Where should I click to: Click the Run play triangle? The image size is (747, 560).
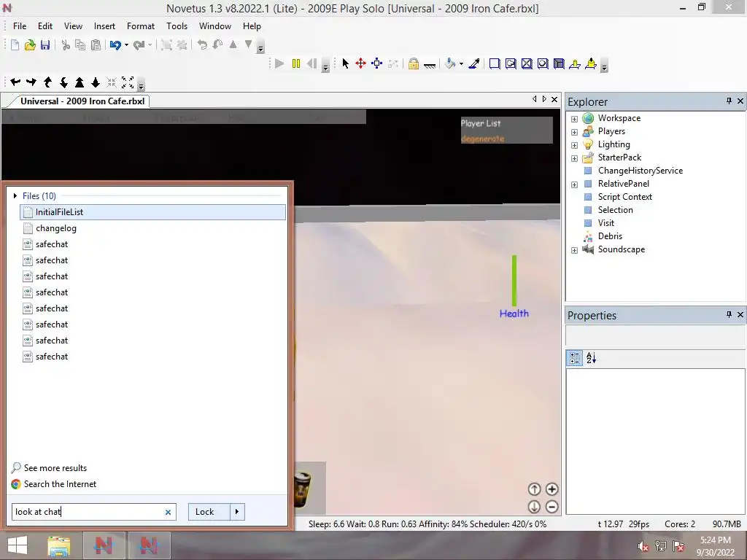click(279, 64)
